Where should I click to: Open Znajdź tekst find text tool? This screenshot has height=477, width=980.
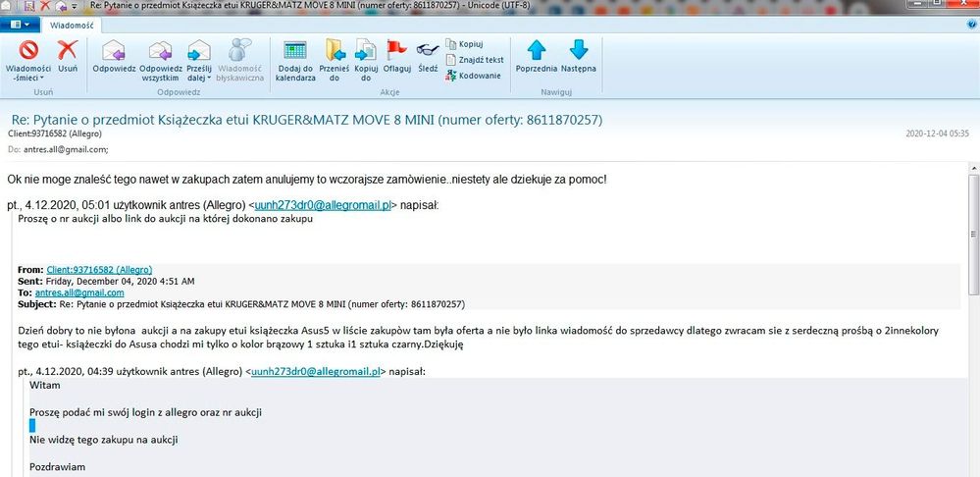pos(475,60)
